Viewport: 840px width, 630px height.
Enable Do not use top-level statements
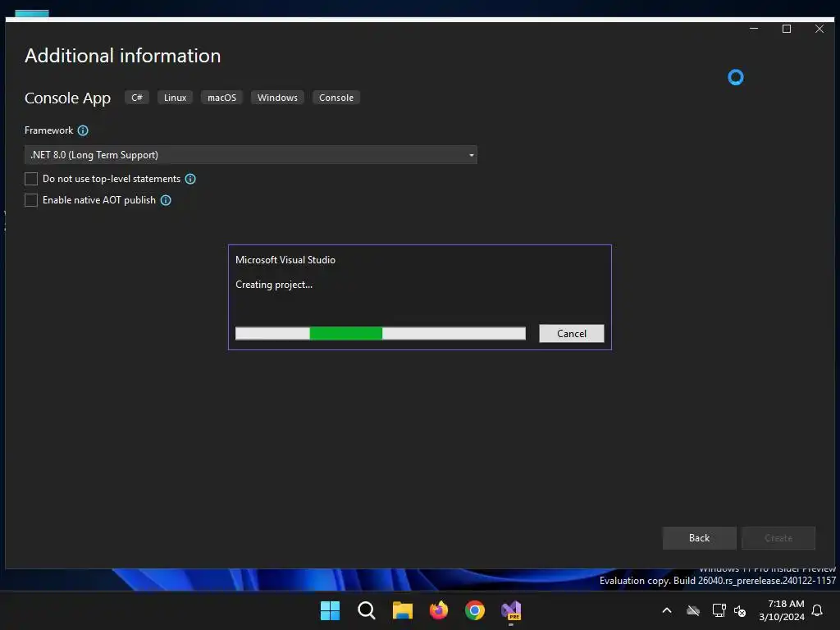click(31, 179)
